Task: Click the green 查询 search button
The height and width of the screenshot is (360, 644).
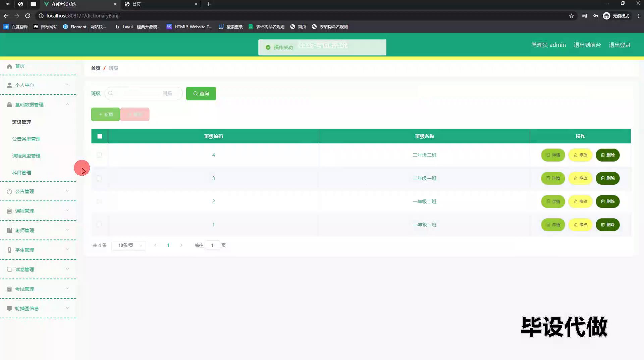Action: [201, 94]
